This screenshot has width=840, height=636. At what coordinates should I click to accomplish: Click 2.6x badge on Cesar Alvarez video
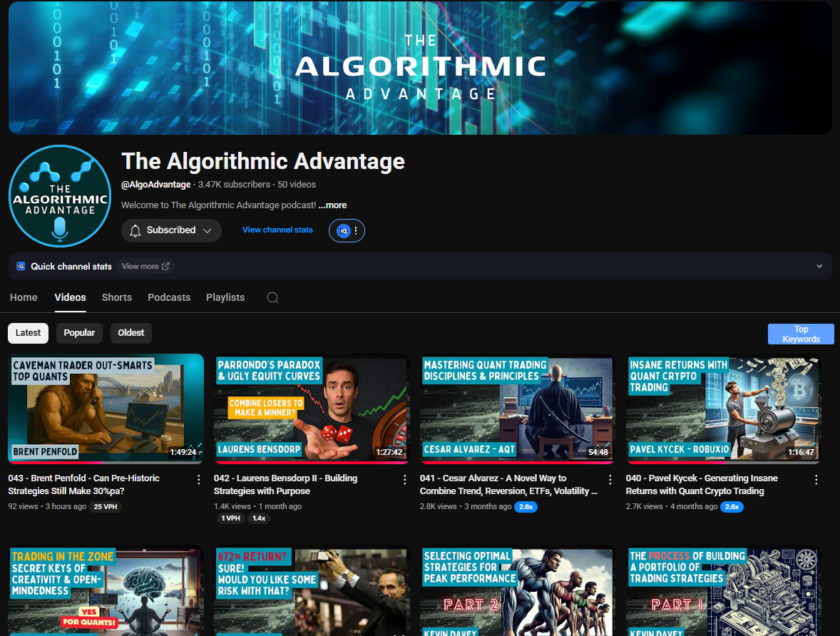tap(526, 507)
